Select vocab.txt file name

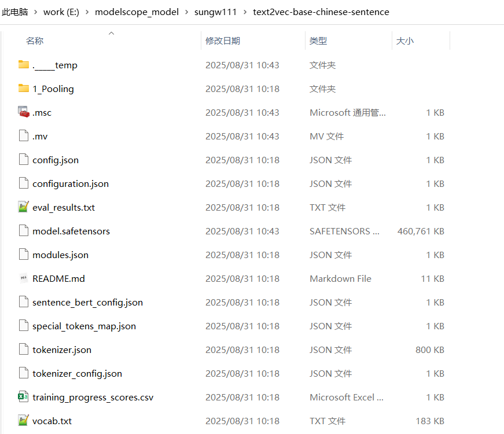[x=52, y=421]
